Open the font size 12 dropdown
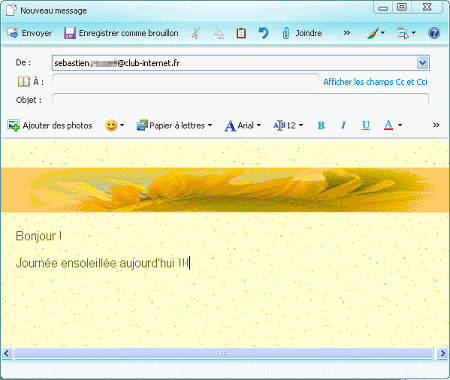Screen dimensions: 450x380 coord(288,125)
